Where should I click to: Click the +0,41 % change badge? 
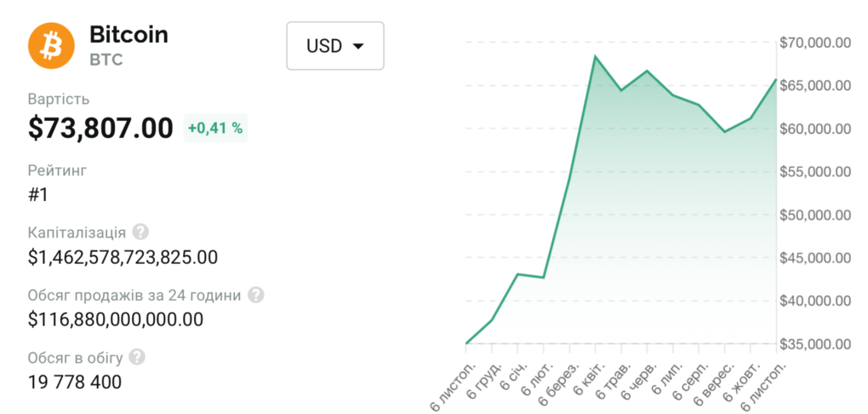(x=215, y=129)
